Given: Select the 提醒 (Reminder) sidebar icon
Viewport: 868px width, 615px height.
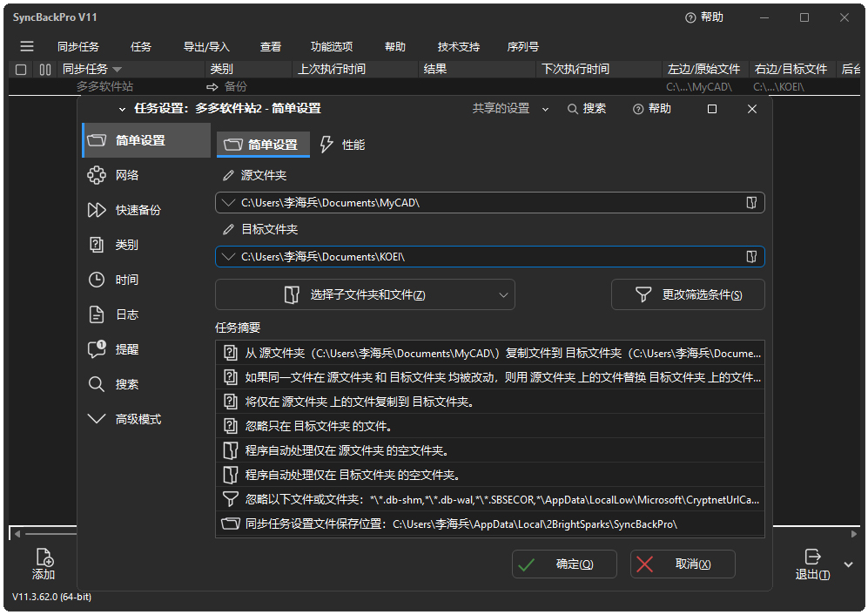Looking at the screenshot, I should pos(96,348).
